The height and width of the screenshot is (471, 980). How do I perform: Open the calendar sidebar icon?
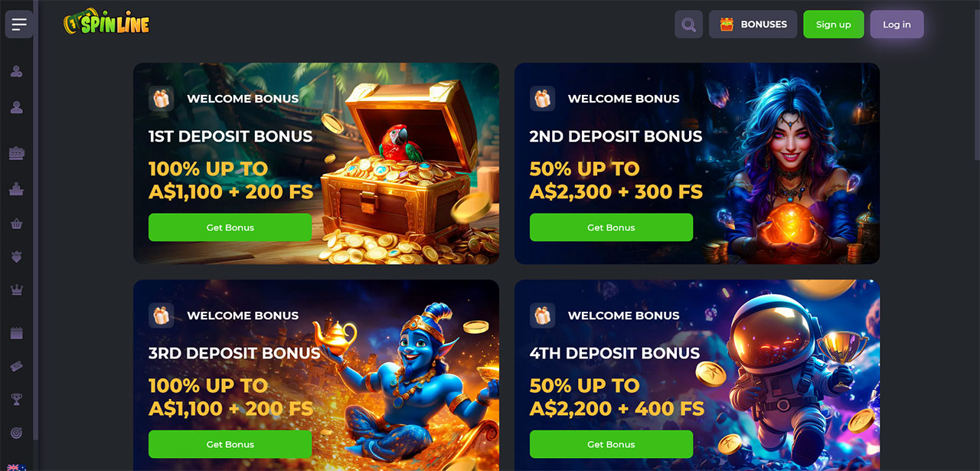16,333
